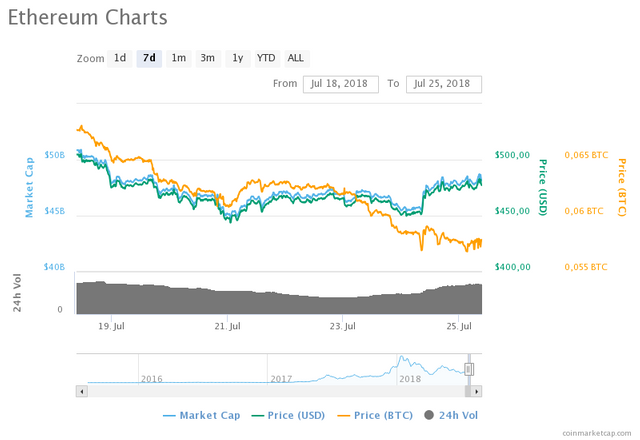The height and width of the screenshot is (440, 640).
Task: Show ALL time chart data
Action: coord(296,58)
